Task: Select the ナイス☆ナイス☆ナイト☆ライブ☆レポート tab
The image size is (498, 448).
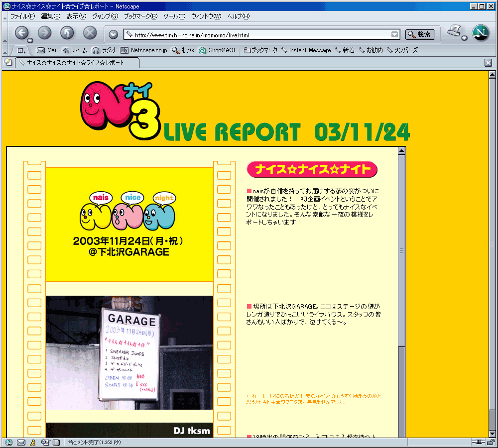Action: click(77, 63)
